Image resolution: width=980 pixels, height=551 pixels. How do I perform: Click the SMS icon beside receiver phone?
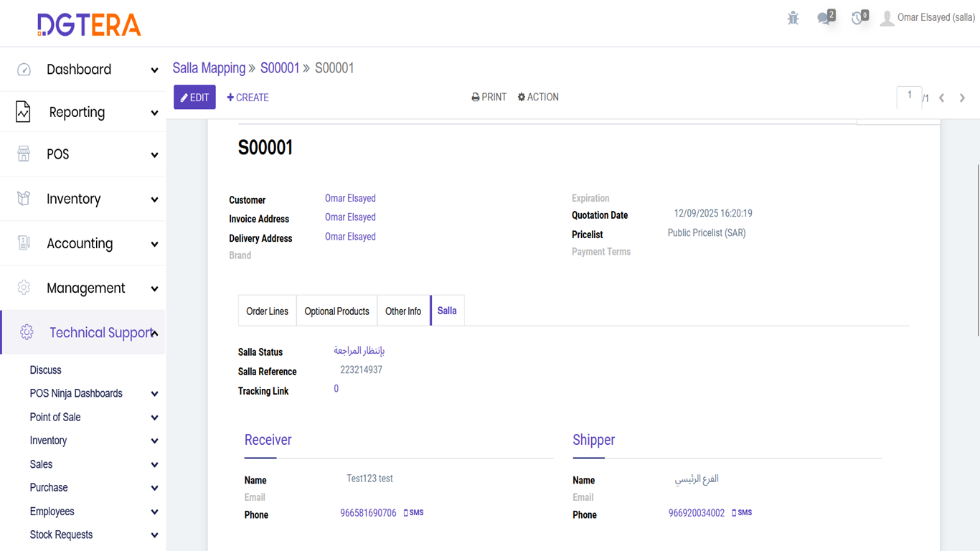414,513
